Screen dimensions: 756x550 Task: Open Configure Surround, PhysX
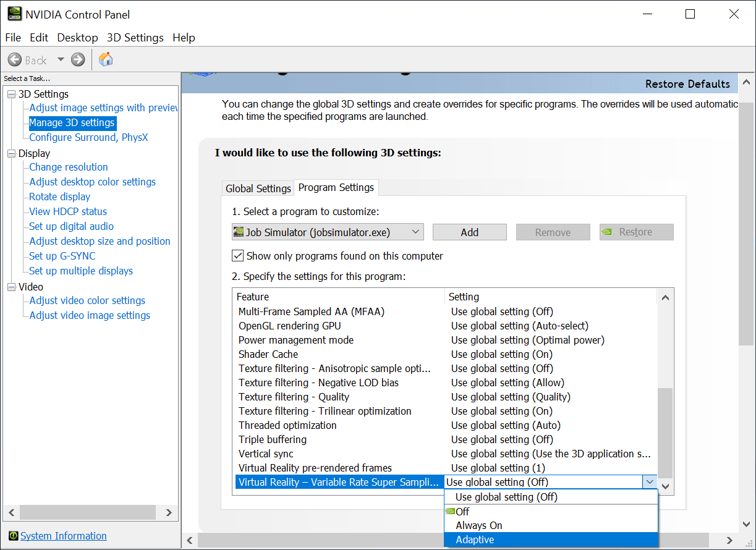click(89, 137)
